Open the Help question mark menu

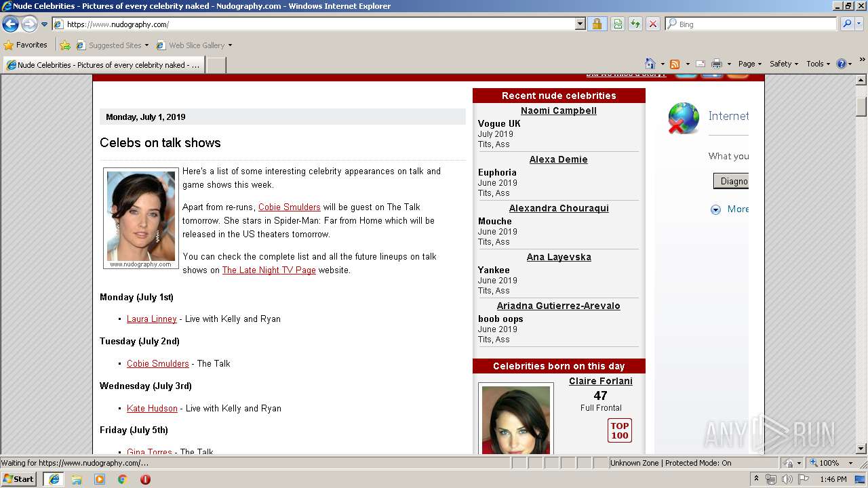pos(844,64)
